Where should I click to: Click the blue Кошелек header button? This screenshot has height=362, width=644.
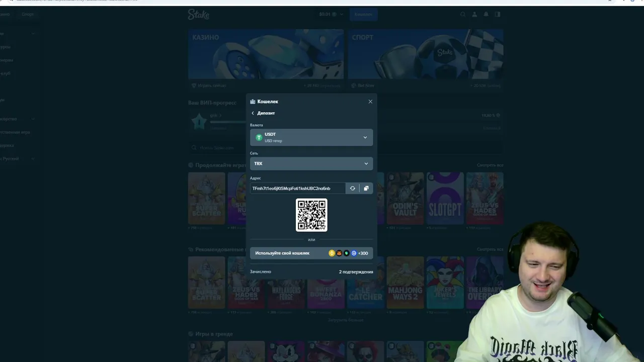pyautogui.click(x=363, y=15)
